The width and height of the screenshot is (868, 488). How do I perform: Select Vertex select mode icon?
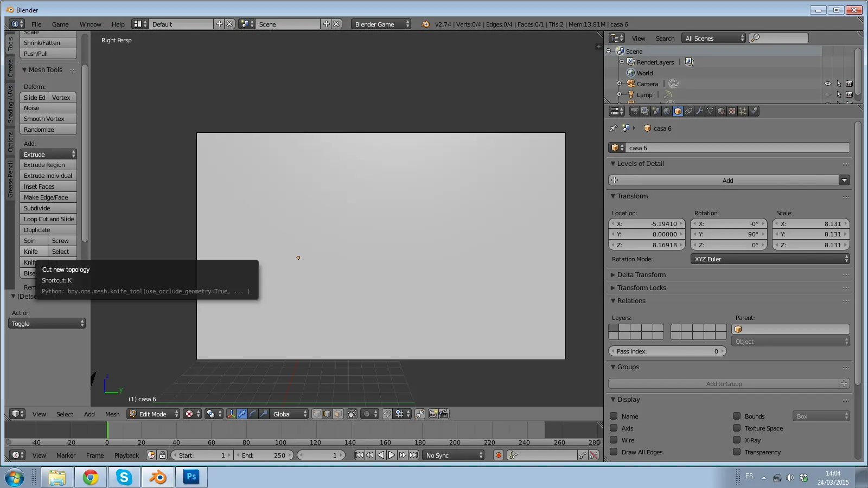[x=317, y=414]
